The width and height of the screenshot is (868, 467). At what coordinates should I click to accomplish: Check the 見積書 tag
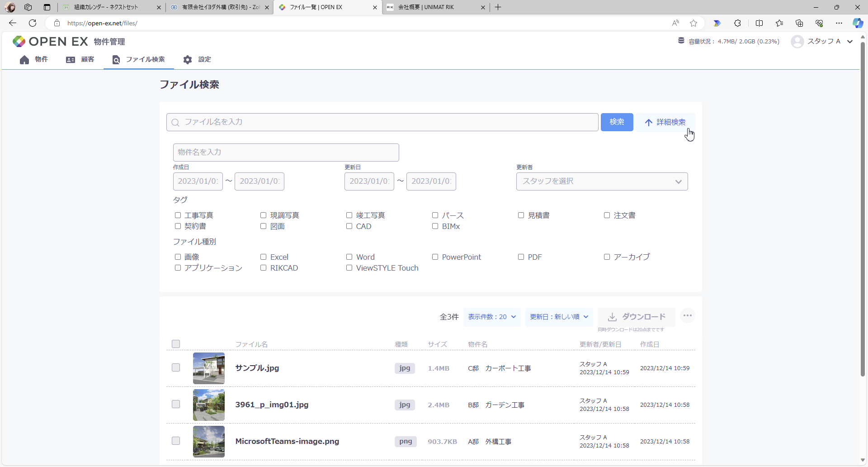click(521, 215)
